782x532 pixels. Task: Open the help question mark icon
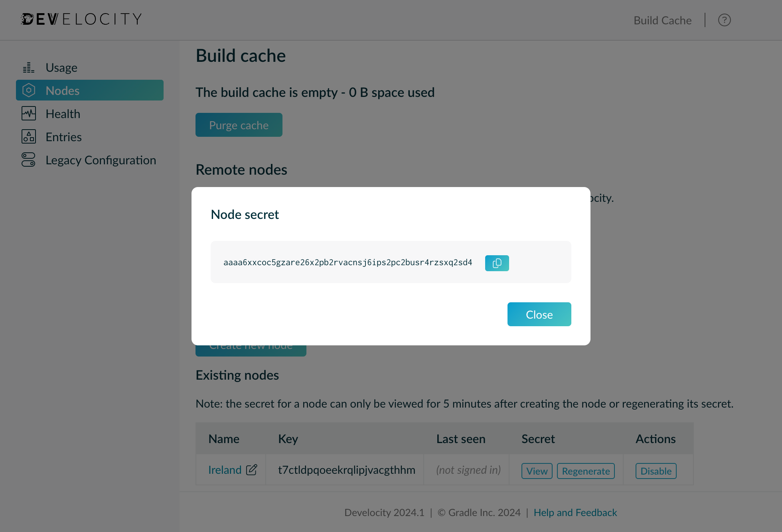(725, 20)
